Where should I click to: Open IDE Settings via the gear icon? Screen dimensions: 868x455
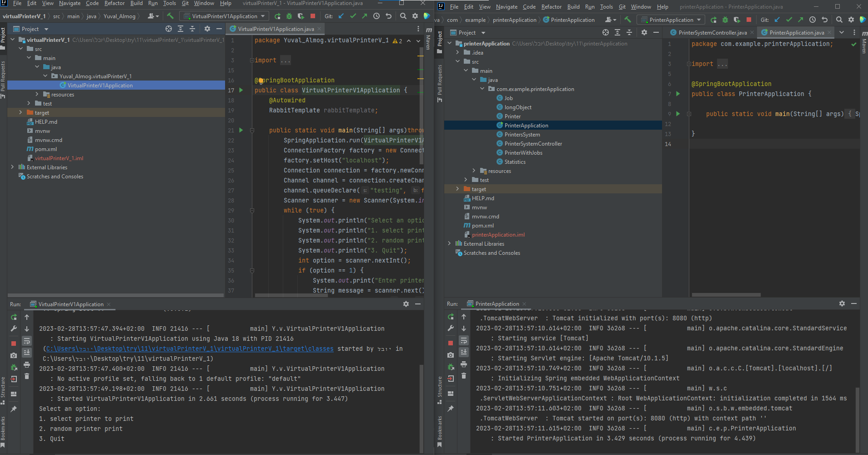pos(415,15)
